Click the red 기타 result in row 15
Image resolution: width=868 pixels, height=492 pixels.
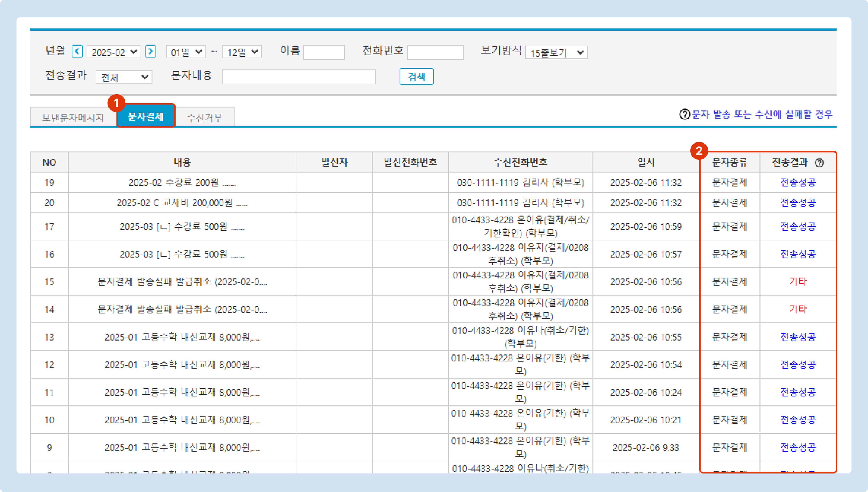pos(798,281)
